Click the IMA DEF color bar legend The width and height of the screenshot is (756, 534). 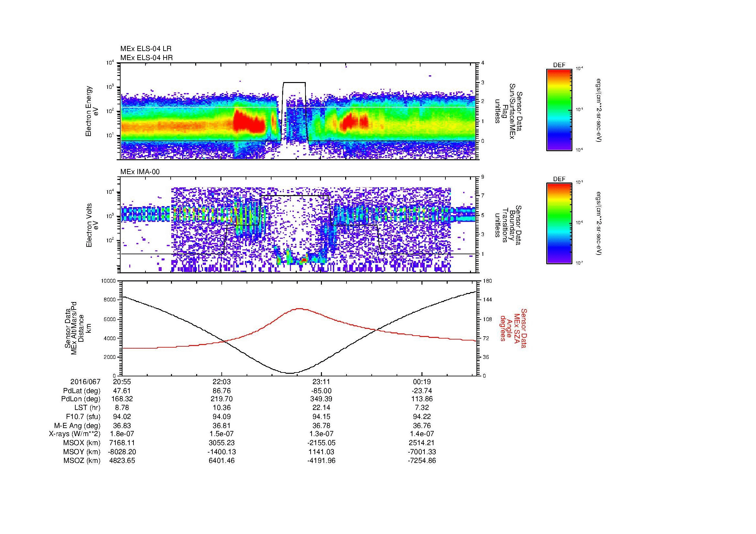pyautogui.click(x=559, y=224)
